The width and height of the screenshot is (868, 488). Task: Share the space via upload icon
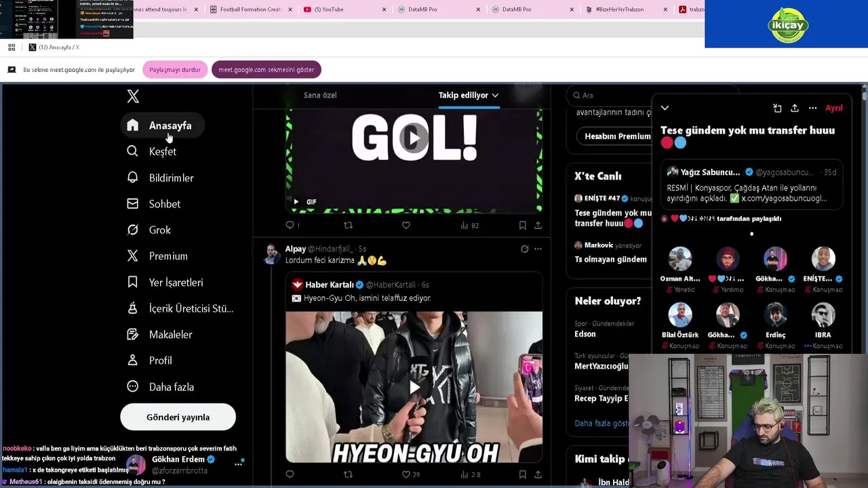[795, 108]
